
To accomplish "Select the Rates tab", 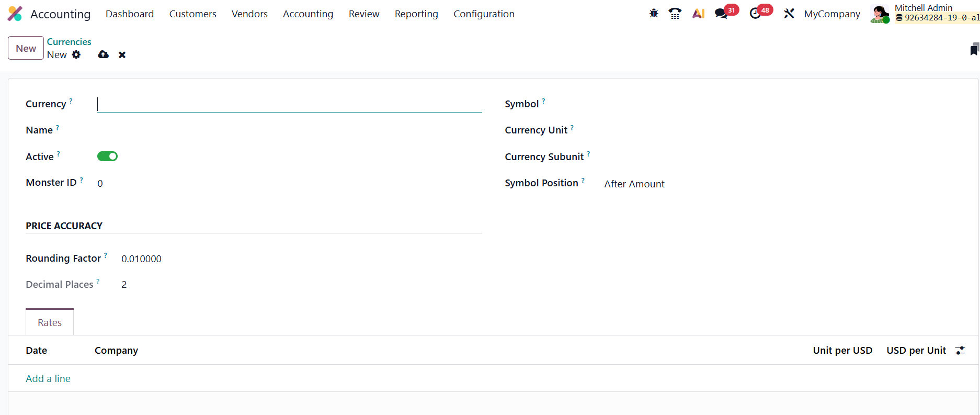I will coord(50,322).
